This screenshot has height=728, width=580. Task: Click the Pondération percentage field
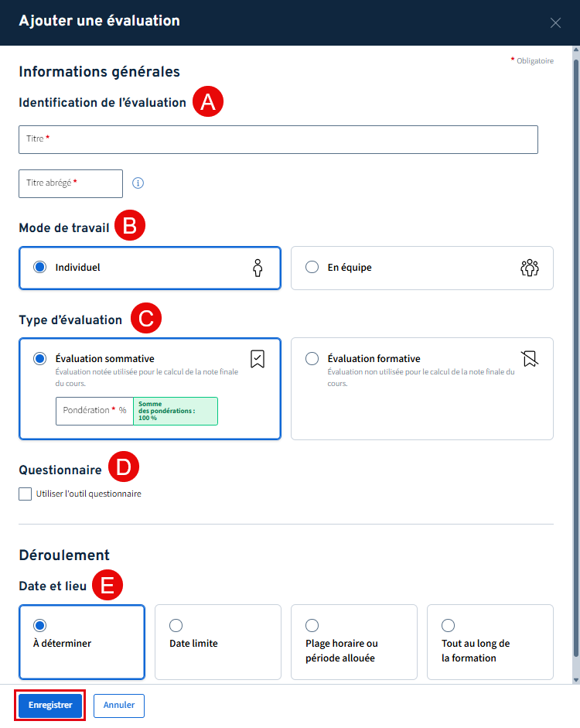tap(94, 411)
